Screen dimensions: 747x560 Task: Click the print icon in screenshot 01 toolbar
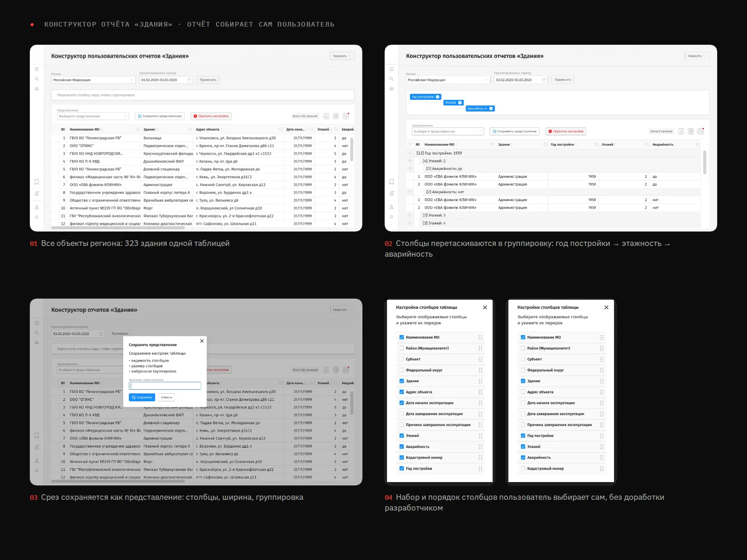336,116
